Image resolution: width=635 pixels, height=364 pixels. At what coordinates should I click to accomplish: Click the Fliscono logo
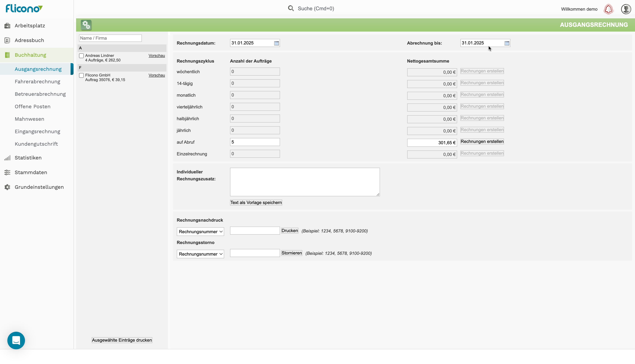(24, 8)
